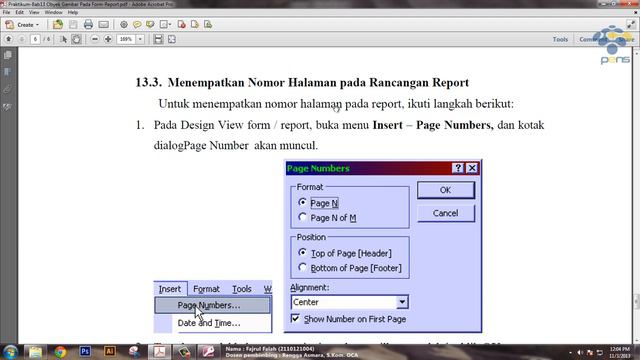Click the red-marked PDF page icon
This screenshot has height=360, width=640.
pyautogui.click(x=182, y=24)
